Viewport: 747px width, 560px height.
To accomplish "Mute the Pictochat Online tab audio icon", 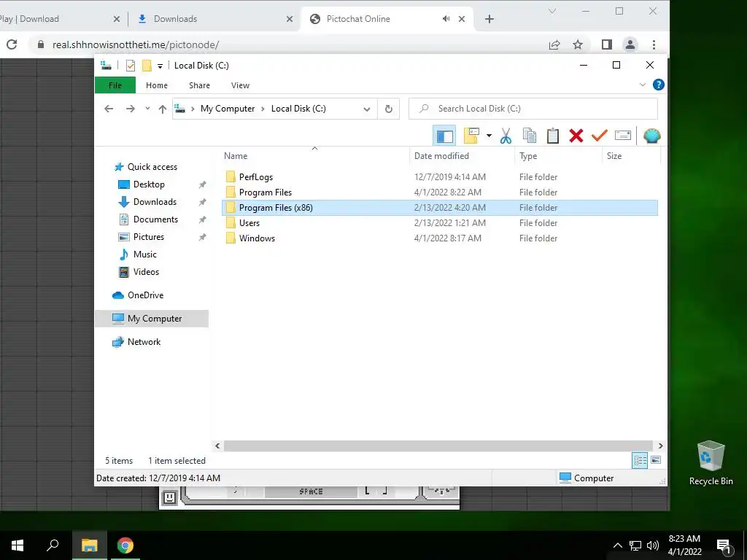I will pos(446,19).
